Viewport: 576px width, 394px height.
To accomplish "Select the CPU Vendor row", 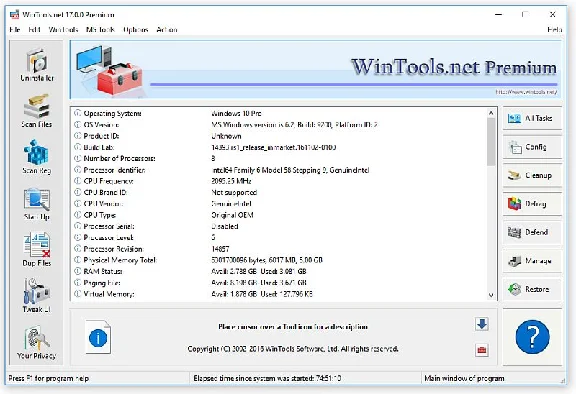I will click(280, 204).
